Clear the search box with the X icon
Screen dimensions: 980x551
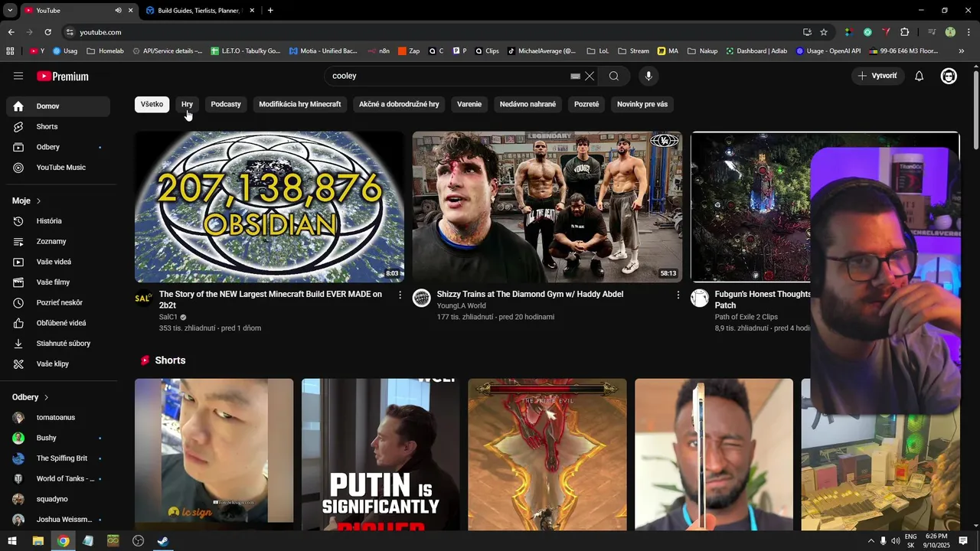coord(590,76)
